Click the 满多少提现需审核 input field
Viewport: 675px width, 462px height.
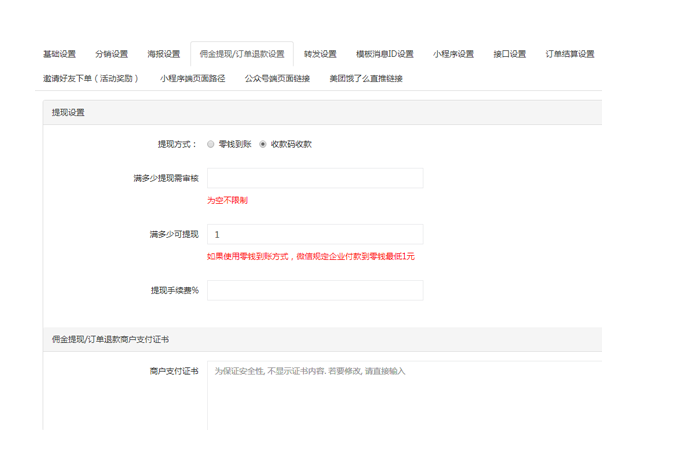(315, 178)
